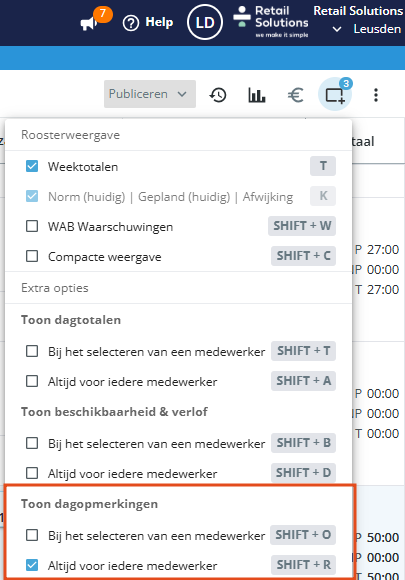Open the LD user avatar
This screenshot has height=580, width=405.
point(205,22)
